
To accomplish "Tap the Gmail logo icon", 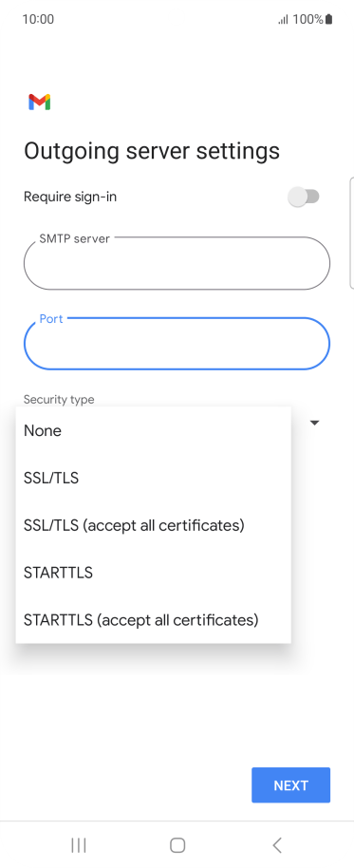I will [40, 103].
